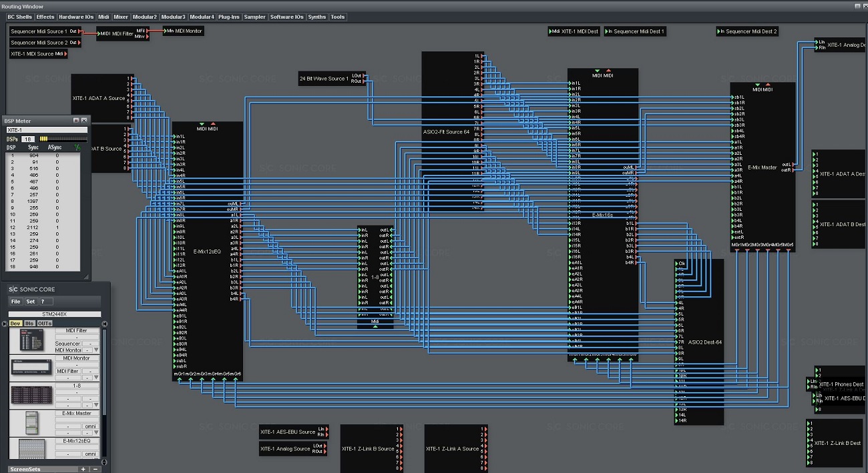Click the MIDI Filter device thumbnail
This screenshot has width=868, height=473.
29,340
